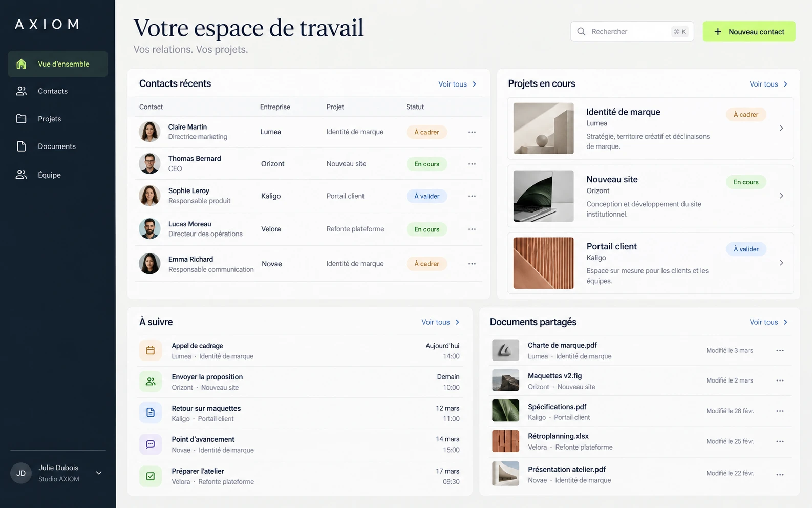
Task: Click the calendar icon for Appel de cadrage
Action: tap(151, 351)
